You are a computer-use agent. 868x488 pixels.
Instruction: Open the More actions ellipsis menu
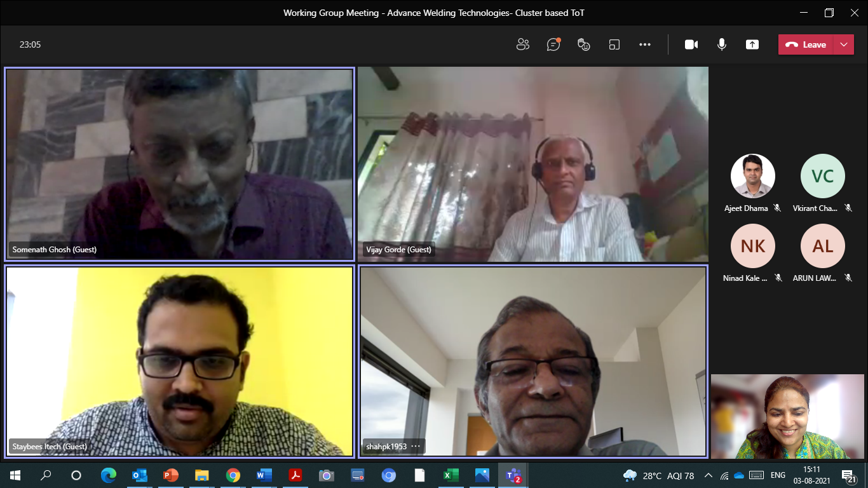[x=645, y=44]
